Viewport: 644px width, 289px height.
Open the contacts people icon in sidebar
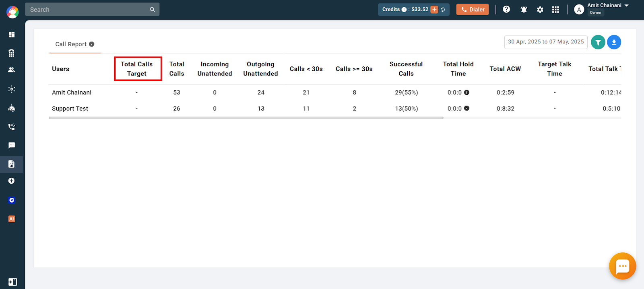click(x=12, y=70)
